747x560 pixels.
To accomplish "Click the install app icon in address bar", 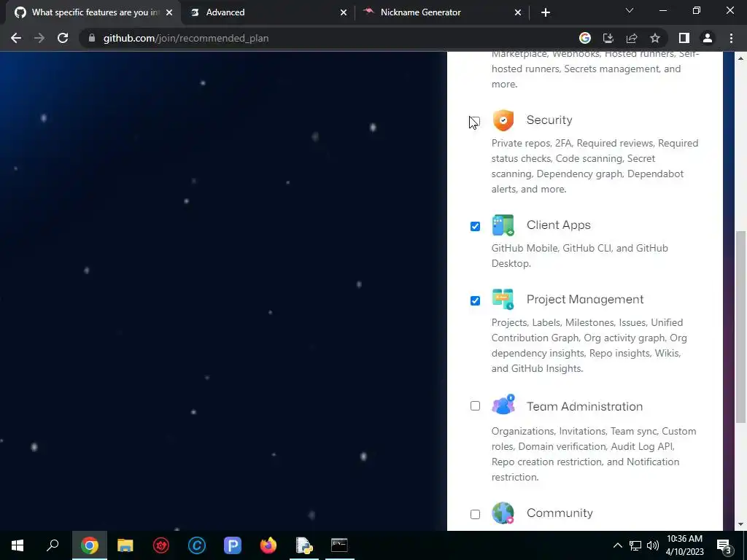I will (608, 38).
